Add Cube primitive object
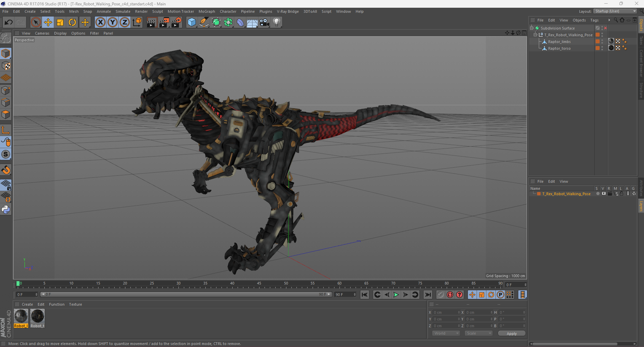 [192, 22]
